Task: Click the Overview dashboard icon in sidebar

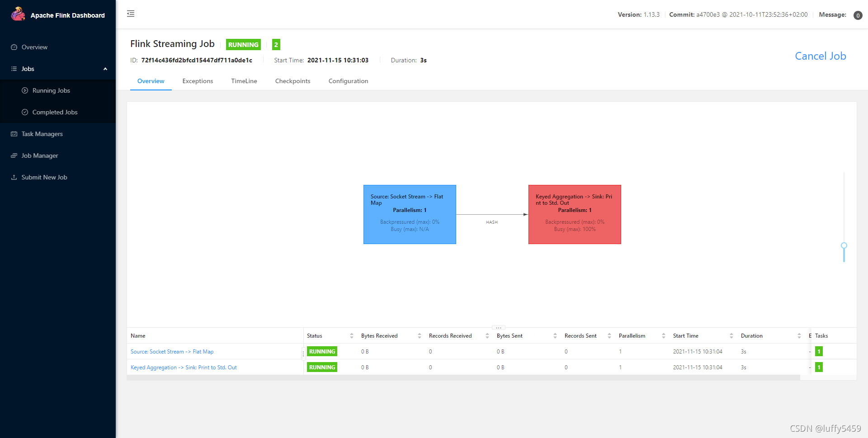Action: [14, 47]
